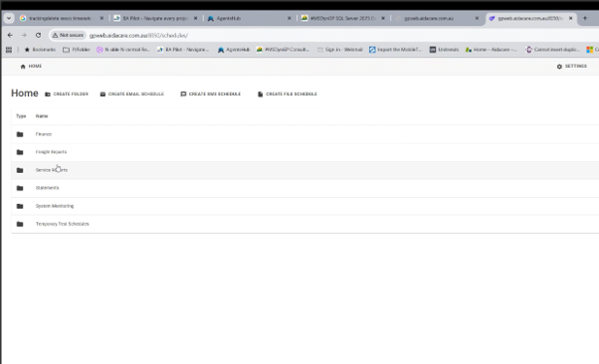
Task: Open the #MSDynGP Consult bookmark
Action: click(x=283, y=50)
